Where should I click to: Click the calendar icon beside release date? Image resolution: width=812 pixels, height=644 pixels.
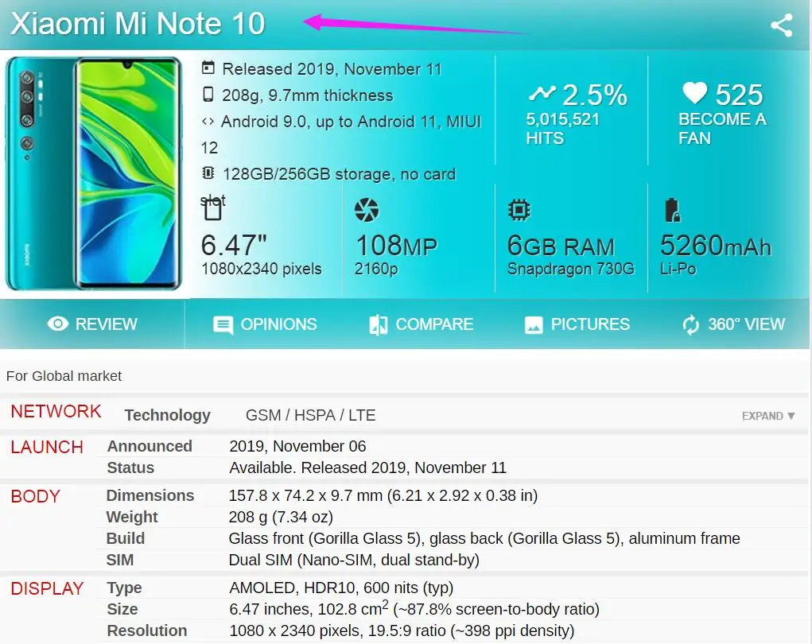click(x=208, y=68)
